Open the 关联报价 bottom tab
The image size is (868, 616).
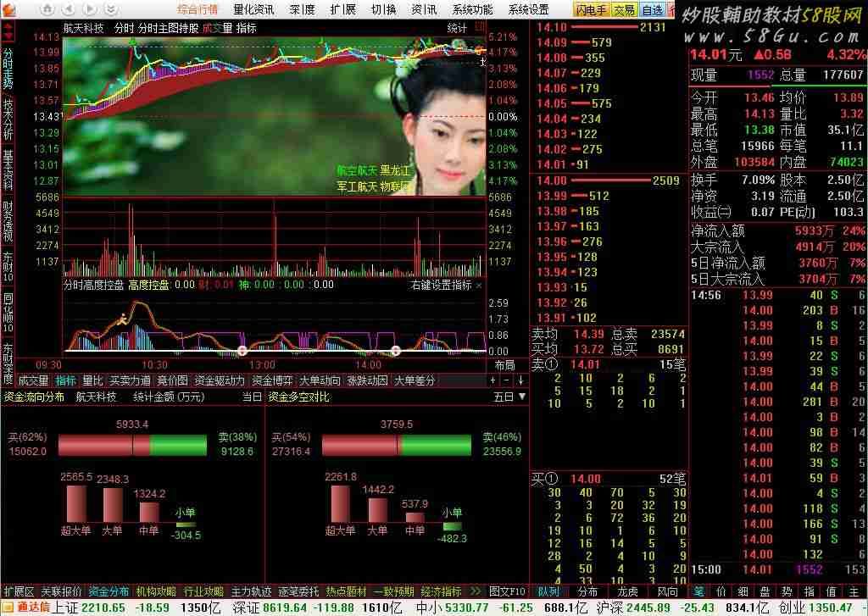click(x=61, y=591)
